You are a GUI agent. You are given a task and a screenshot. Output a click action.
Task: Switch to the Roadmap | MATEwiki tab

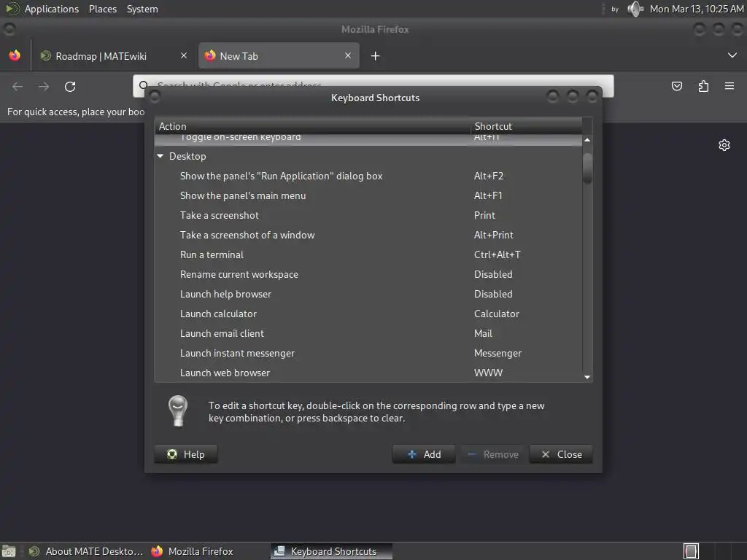coord(114,56)
